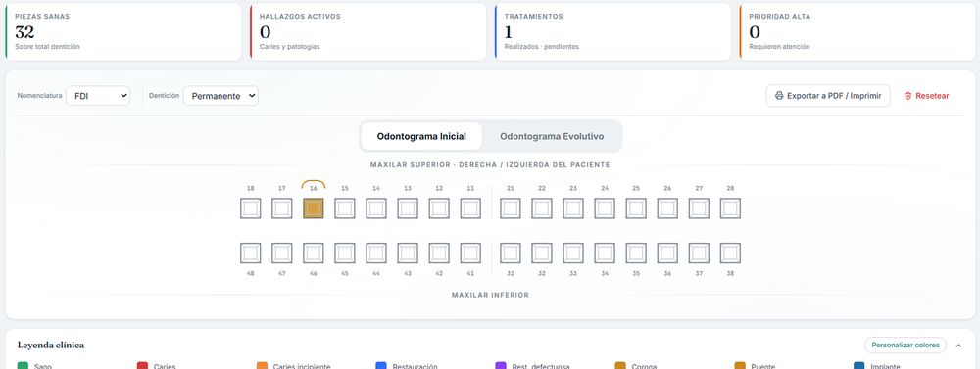Screen dimensions: 980x369
Task: Switch to Odontograma Inicial tab
Action: 421,136
